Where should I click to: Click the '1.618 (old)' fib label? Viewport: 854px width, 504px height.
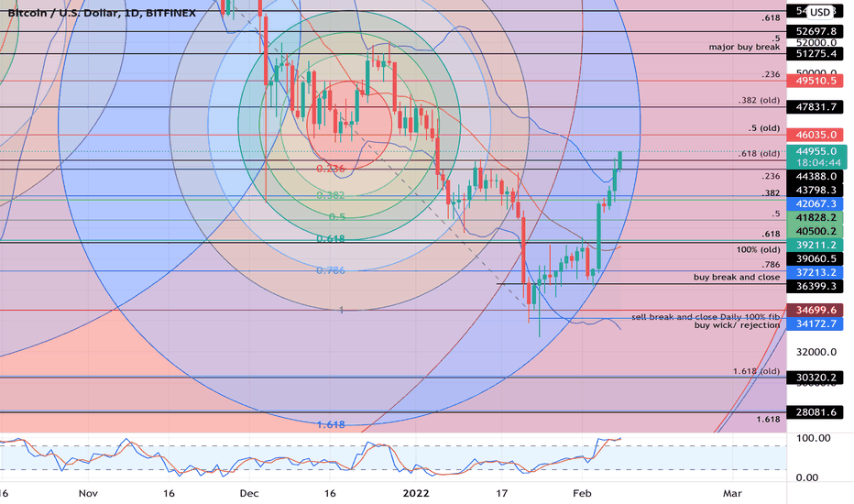pyautogui.click(x=756, y=371)
